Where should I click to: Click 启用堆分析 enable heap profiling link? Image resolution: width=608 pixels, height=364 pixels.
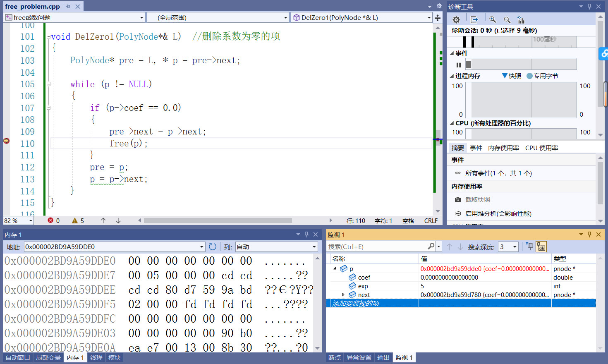[498, 213]
